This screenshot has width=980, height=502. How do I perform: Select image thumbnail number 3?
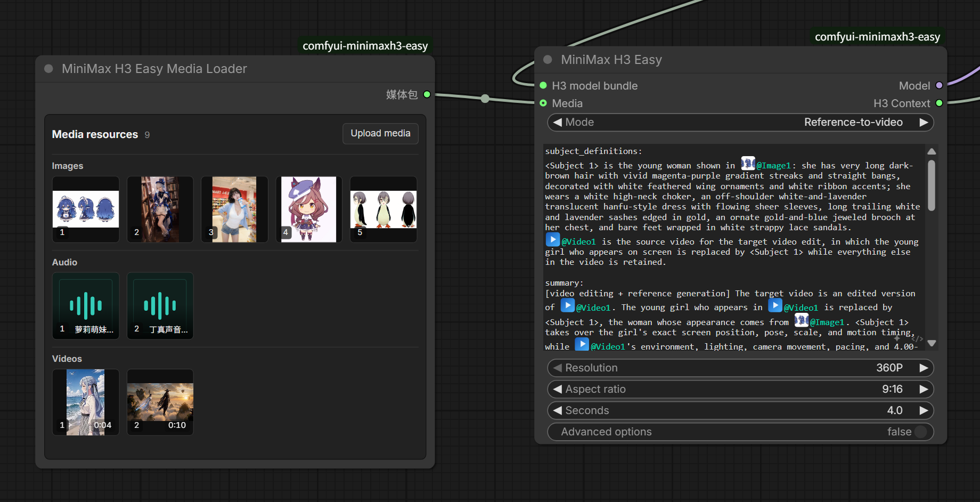[x=234, y=209]
